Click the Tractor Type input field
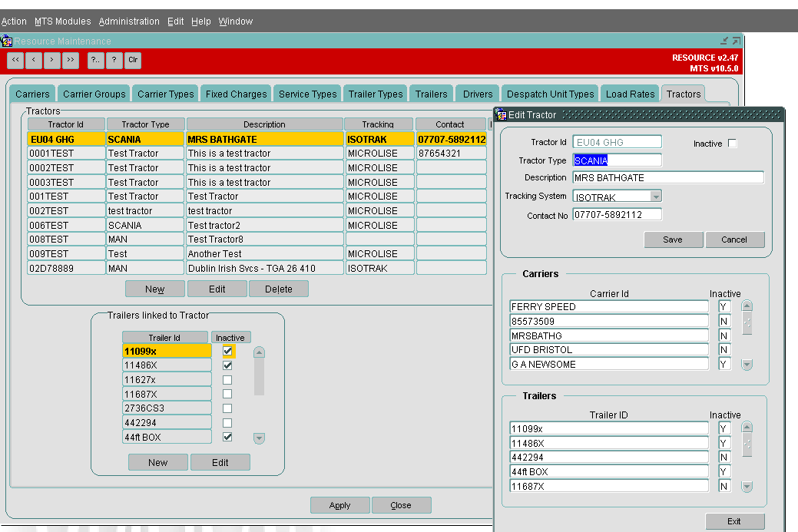Image resolution: width=798 pixels, height=532 pixels. (x=617, y=160)
